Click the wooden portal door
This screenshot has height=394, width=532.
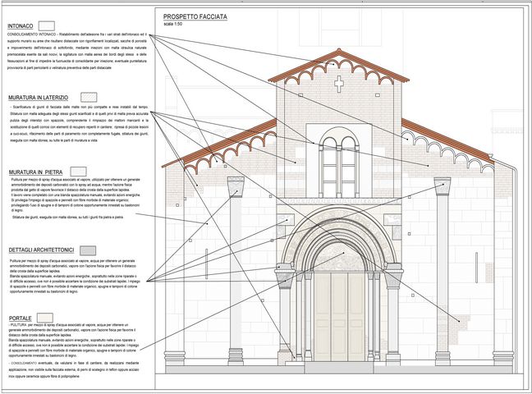pyautogui.click(x=339, y=318)
